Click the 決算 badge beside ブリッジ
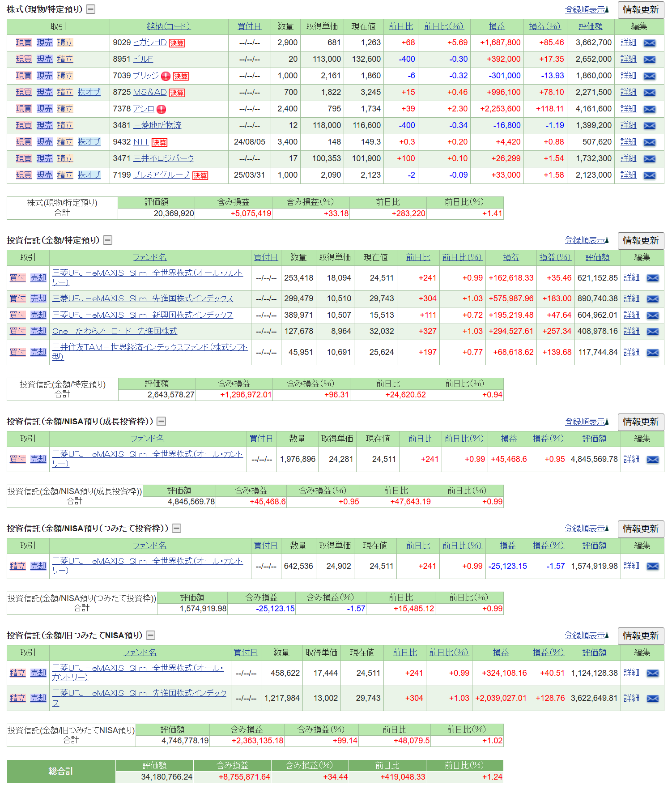The width and height of the screenshot is (672, 789). coord(181,76)
